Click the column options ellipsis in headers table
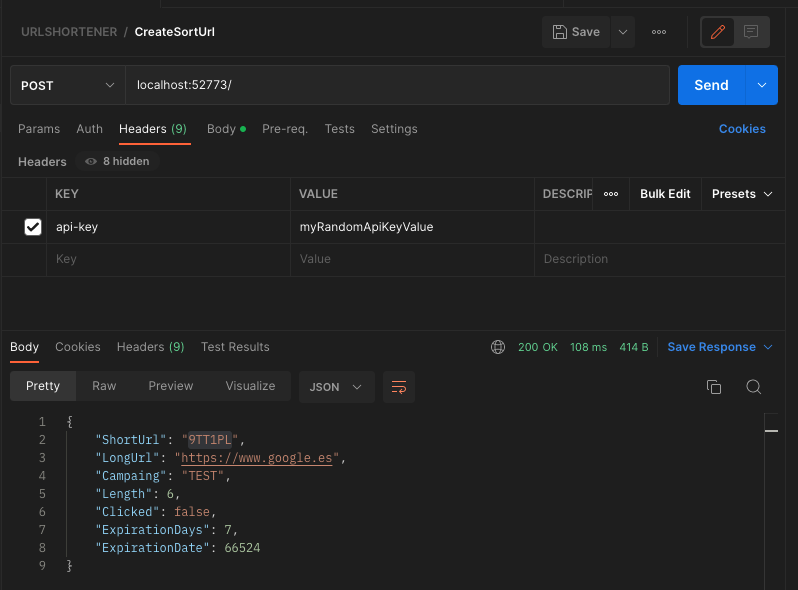 point(611,194)
